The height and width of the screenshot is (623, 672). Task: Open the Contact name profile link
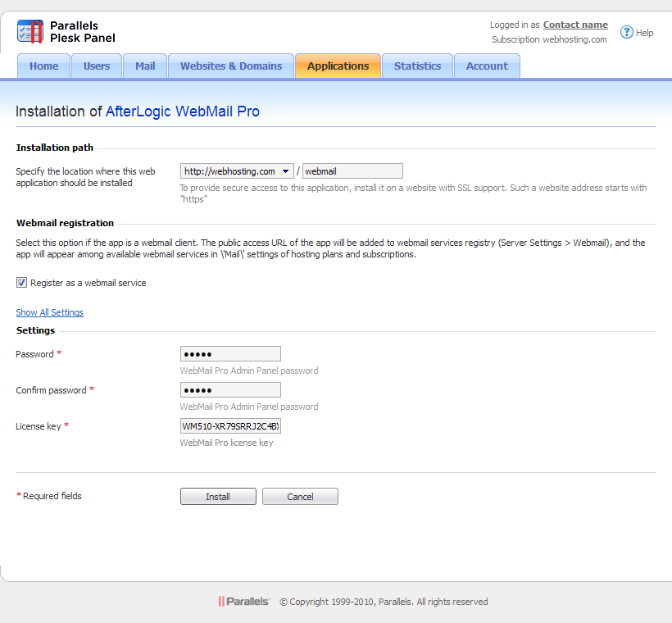[575, 25]
